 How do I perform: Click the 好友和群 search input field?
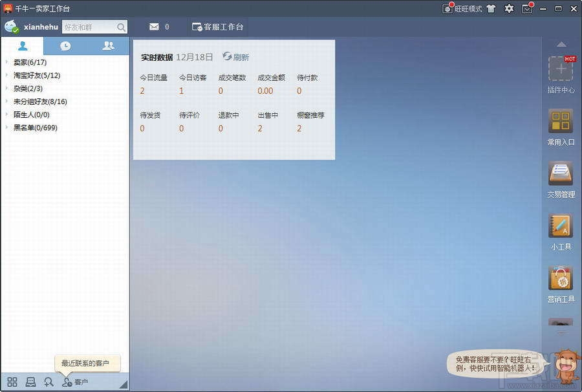click(91, 27)
